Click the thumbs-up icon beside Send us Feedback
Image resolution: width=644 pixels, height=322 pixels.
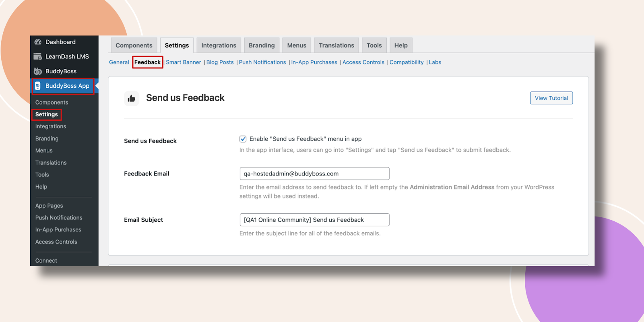click(132, 98)
